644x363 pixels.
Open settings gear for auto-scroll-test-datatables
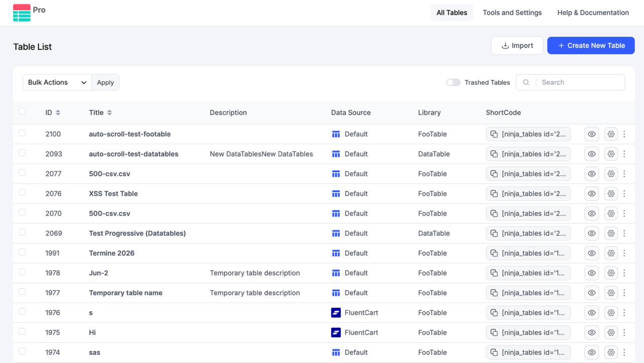click(611, 154)
